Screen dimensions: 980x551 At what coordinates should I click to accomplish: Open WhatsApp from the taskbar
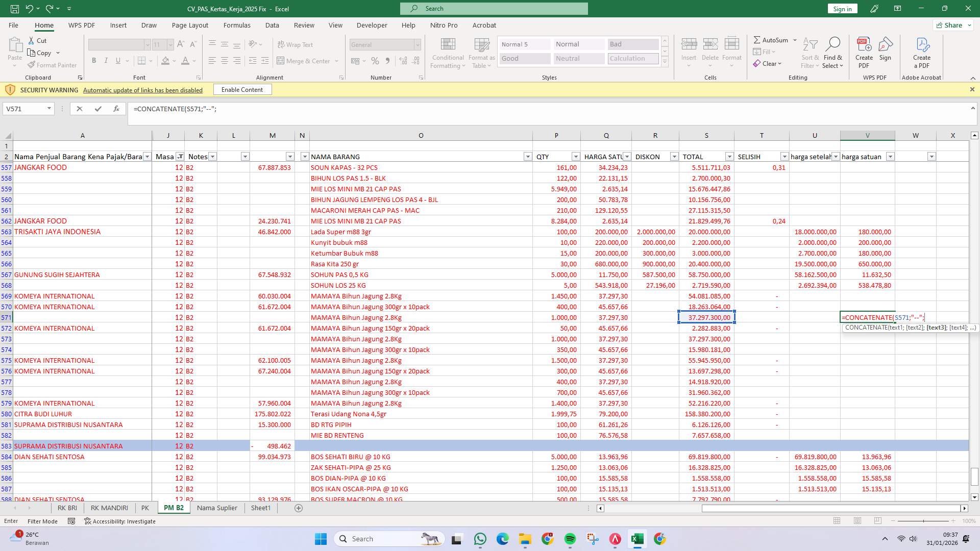pyautogui.click(x=480, y=539)
